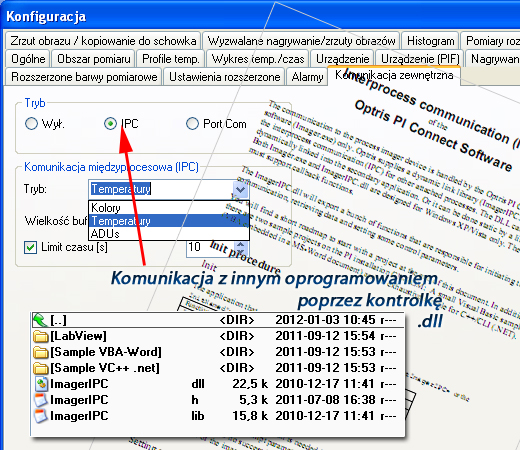
Task: Select ImagerIPC file name in h row
Action: 79,400
